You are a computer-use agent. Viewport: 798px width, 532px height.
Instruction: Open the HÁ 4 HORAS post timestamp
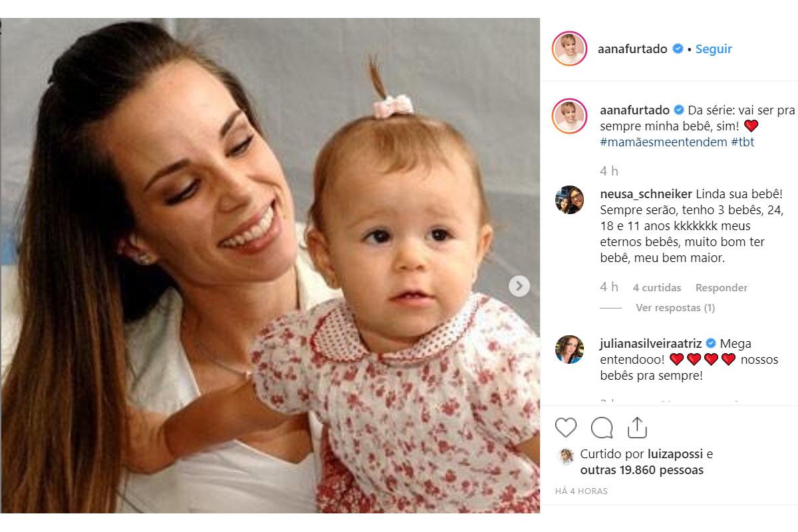(582, 491)
